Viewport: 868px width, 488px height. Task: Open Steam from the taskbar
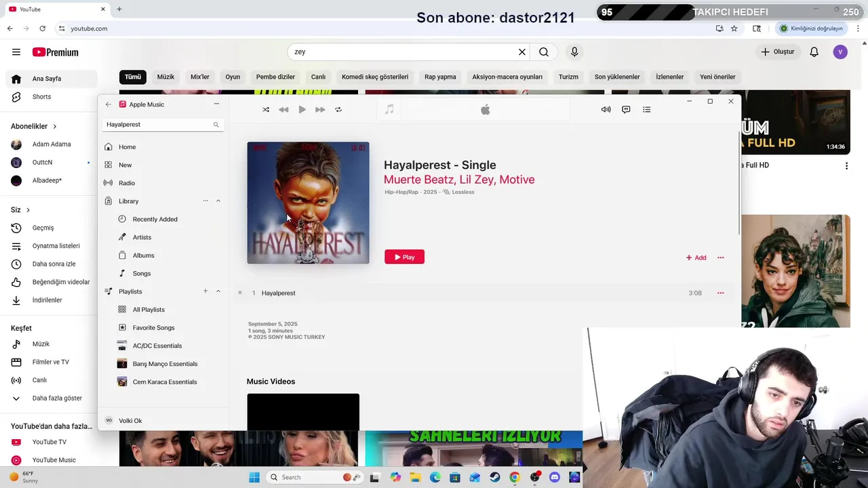495,477
